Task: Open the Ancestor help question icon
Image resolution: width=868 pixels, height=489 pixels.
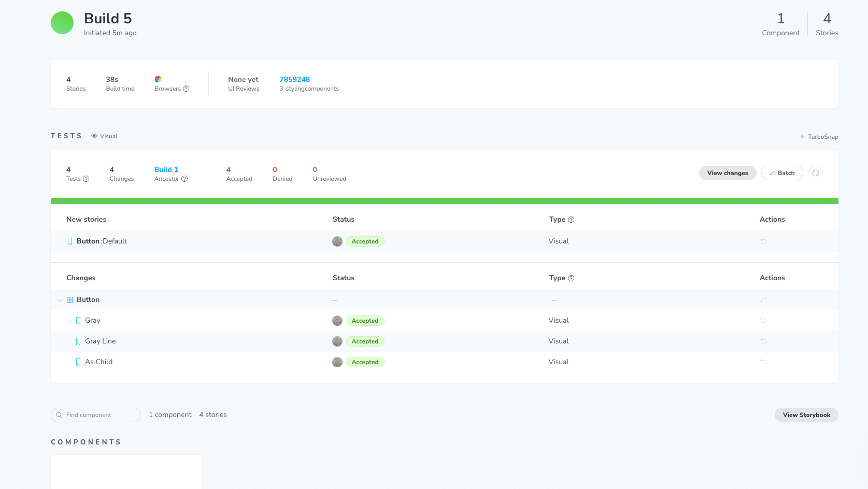Action: pyautogui.click(x=184, y=179)
